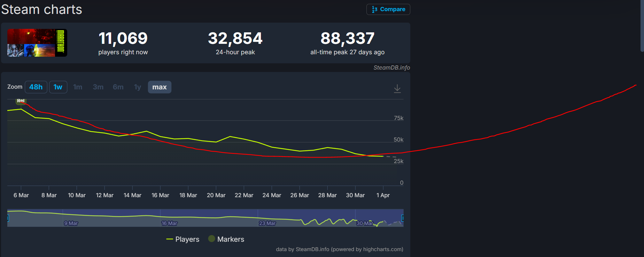Set chart zoom to 1w
This screenshot has height=257, width=644.
coord(58,87)
